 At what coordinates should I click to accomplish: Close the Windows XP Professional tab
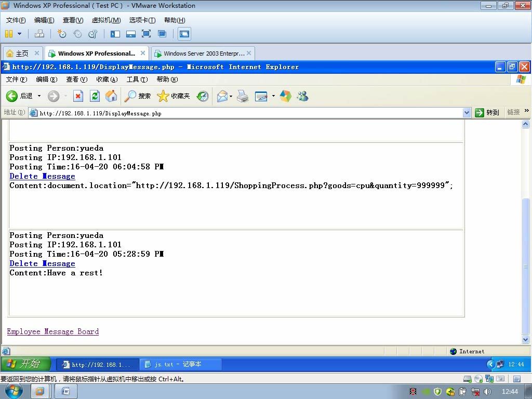pyautogui.click(x=143, y=53)
